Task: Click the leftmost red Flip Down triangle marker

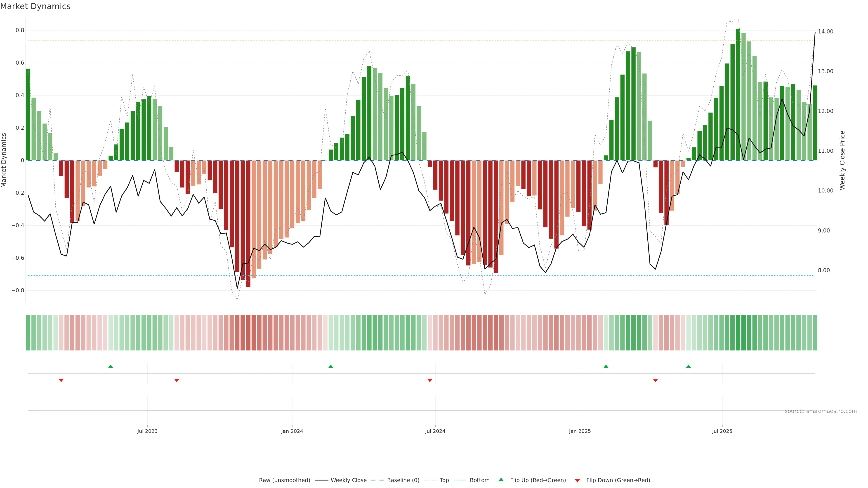Action: pos(61,380)
